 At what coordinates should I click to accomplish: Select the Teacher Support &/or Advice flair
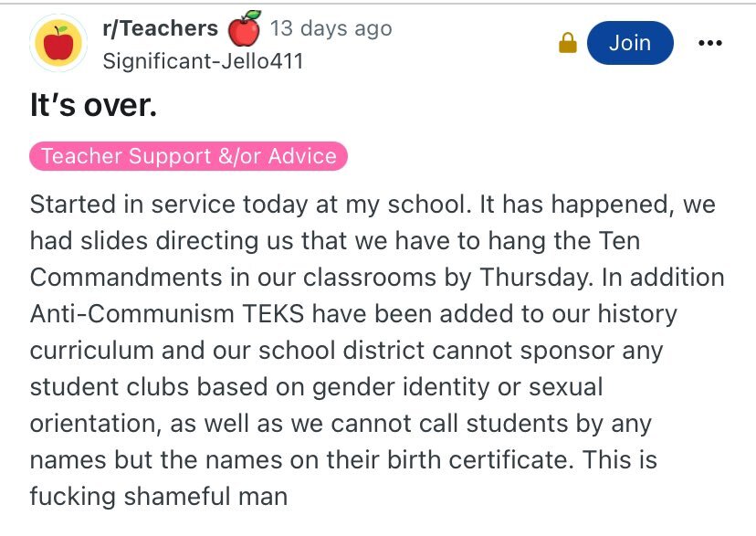click(189, 156)
